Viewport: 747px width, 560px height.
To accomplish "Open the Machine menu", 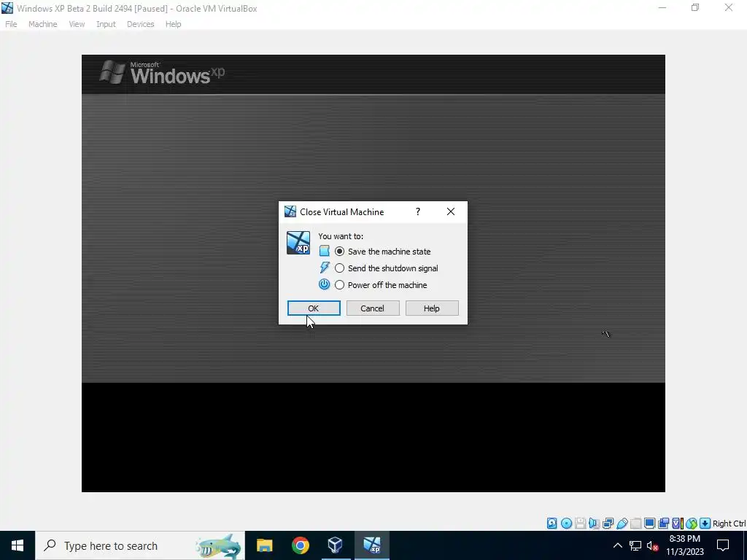I will pos(43,24).
